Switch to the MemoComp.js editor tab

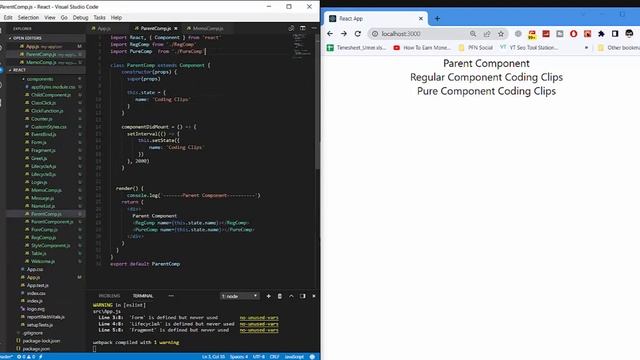[208, 29]
